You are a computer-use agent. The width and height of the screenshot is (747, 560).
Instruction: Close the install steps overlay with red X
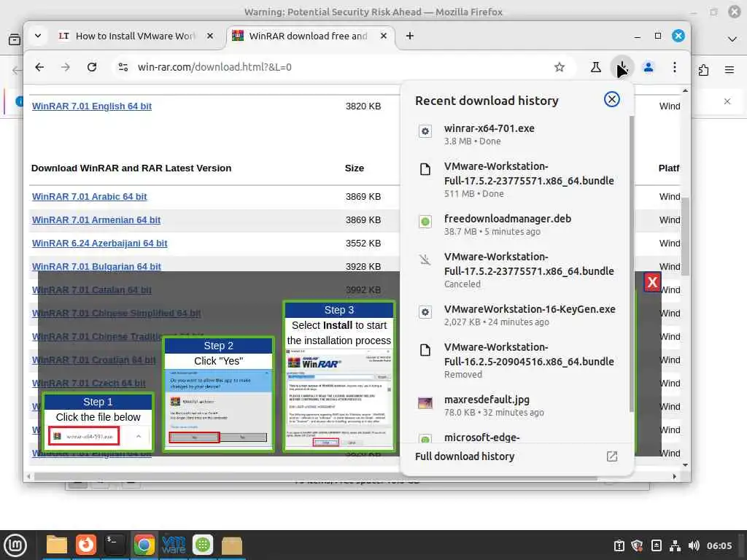652,282
